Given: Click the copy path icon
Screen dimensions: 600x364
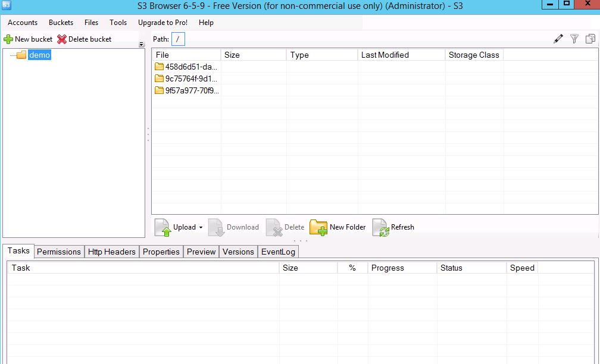Looking at the screenshot, I should tap(590, 39).
